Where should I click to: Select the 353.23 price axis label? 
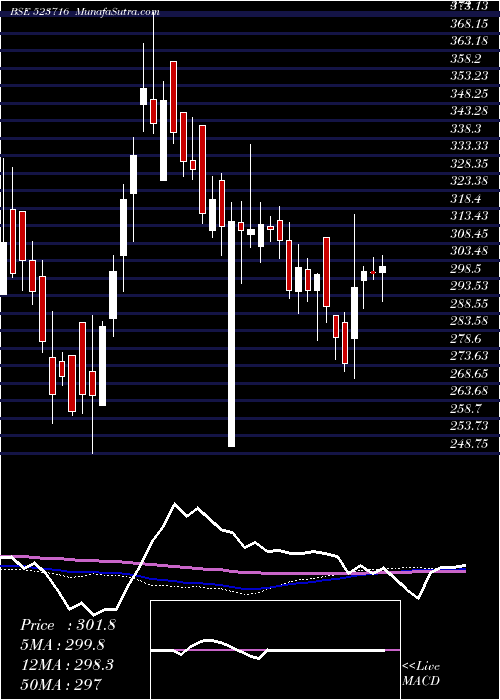coord(469,76)
